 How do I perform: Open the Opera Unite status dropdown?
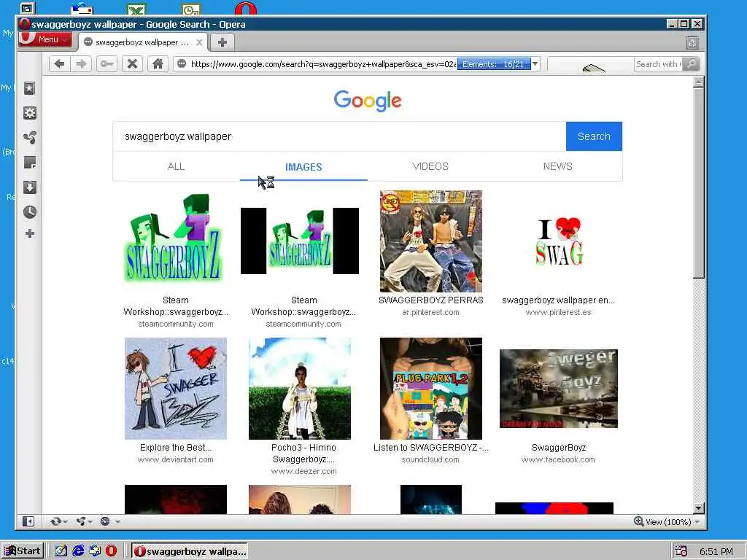click(85, 521)
